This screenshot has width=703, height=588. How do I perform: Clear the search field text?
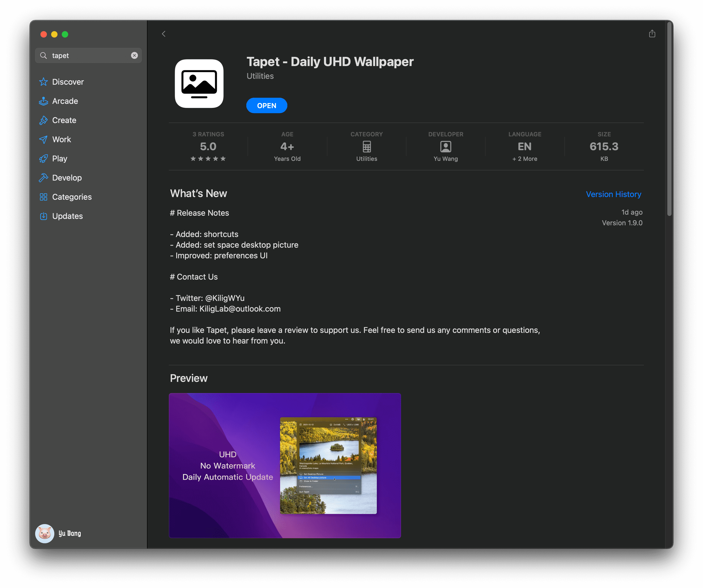pyautogui.click(x=134, y=55)
